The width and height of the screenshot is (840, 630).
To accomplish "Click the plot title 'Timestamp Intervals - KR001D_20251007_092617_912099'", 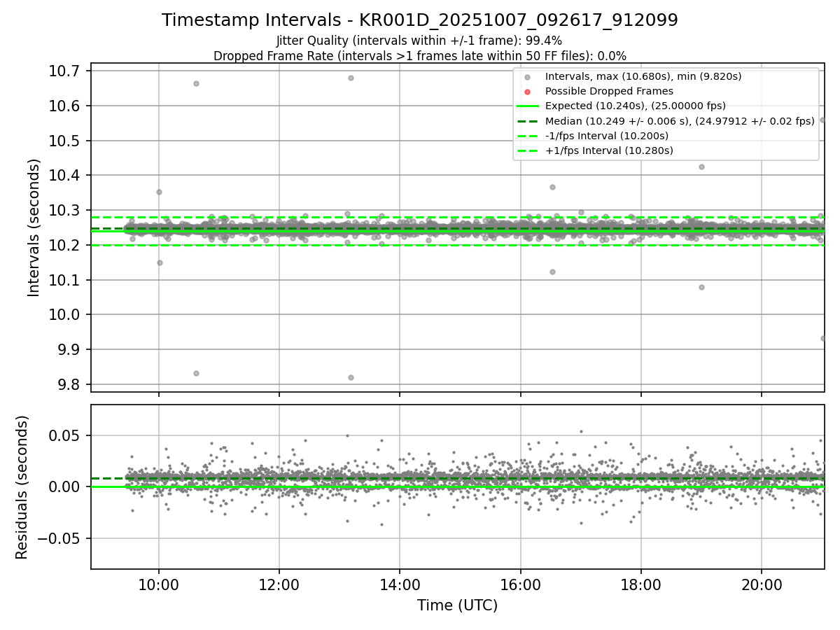I will pos(420,20).
